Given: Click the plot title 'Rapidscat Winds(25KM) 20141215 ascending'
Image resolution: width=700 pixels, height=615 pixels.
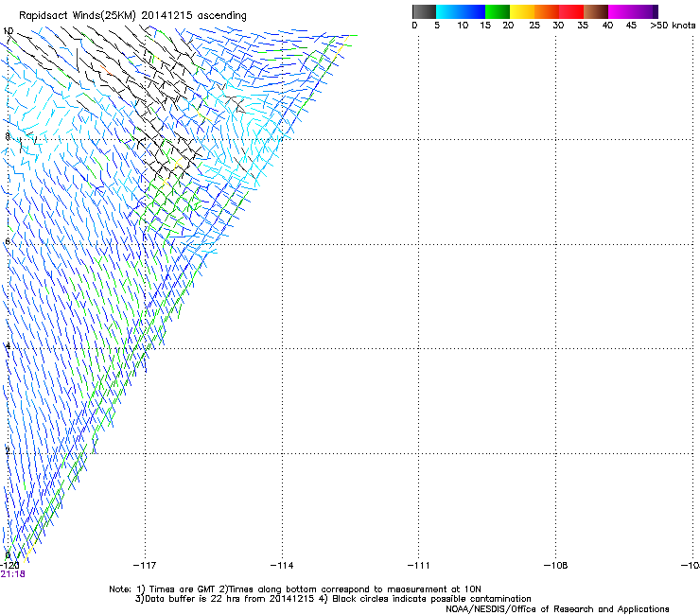Looking at the screenshot, I should [132, 16].
